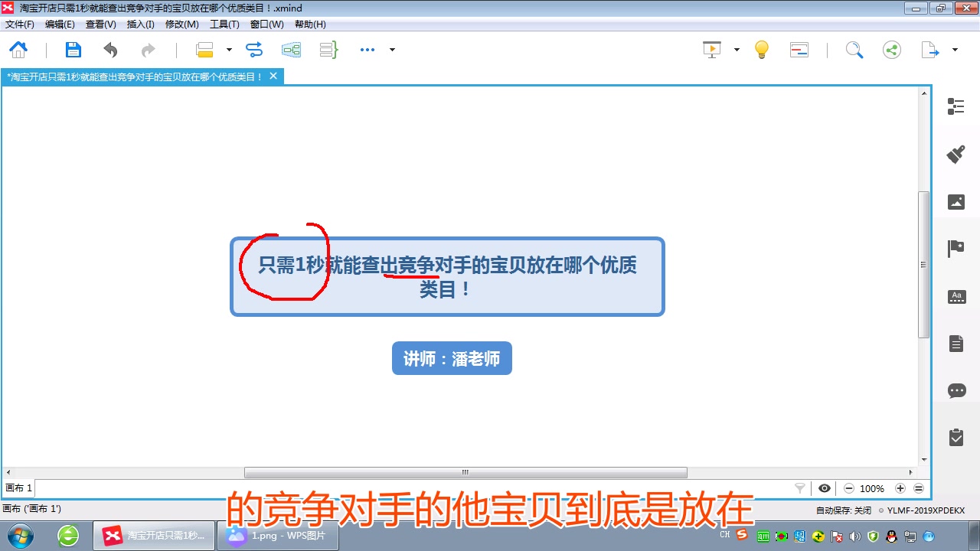Click the volume speaker tray icon

(x=855, y=536)
